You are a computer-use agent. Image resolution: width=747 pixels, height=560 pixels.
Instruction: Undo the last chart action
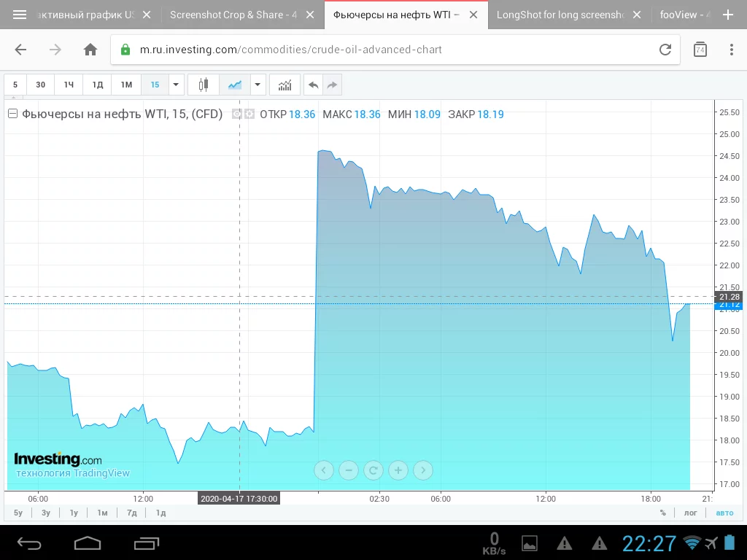point(313,85)
